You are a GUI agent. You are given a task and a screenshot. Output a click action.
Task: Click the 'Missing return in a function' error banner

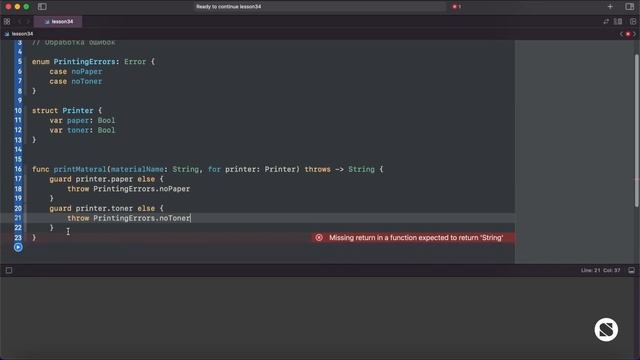point(413,238)
